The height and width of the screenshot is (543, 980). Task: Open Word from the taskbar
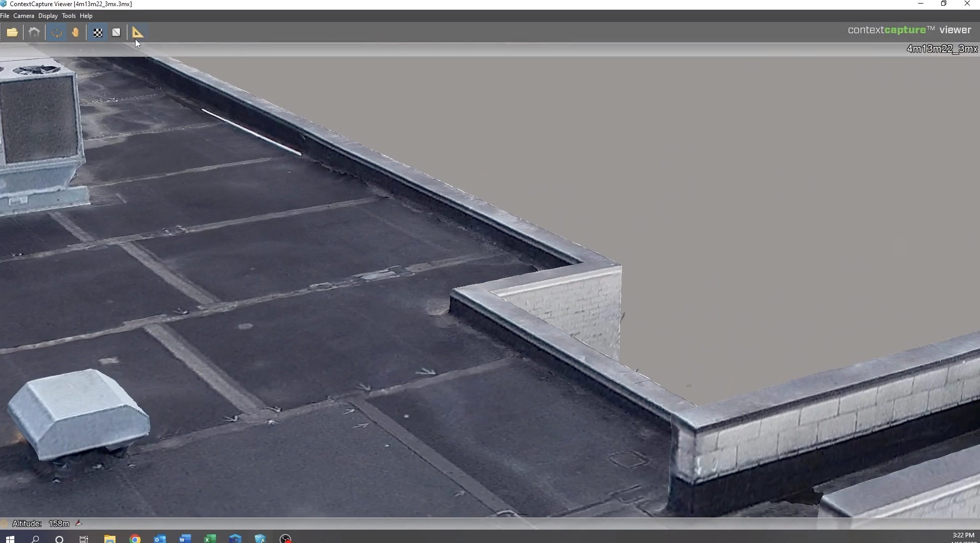[x=185, y=539]
